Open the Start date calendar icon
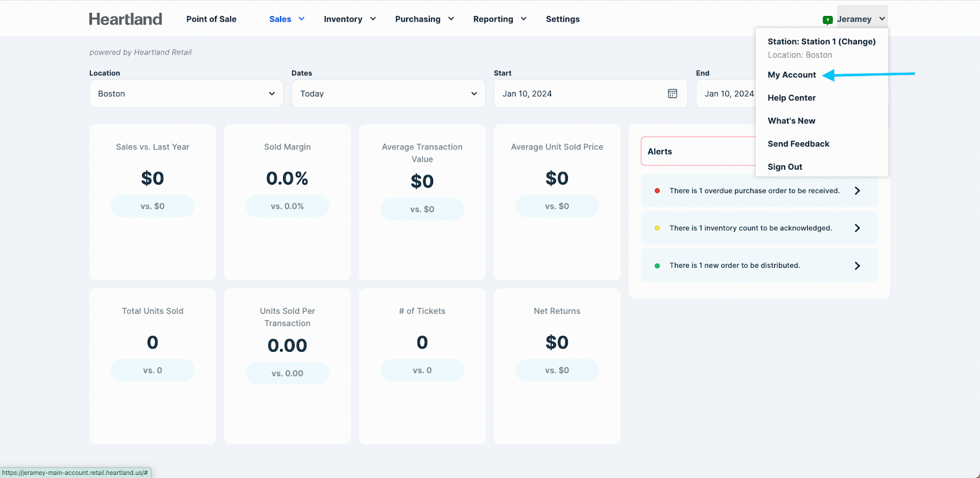This screenshot has width=980, height=478. coord(672,94)
